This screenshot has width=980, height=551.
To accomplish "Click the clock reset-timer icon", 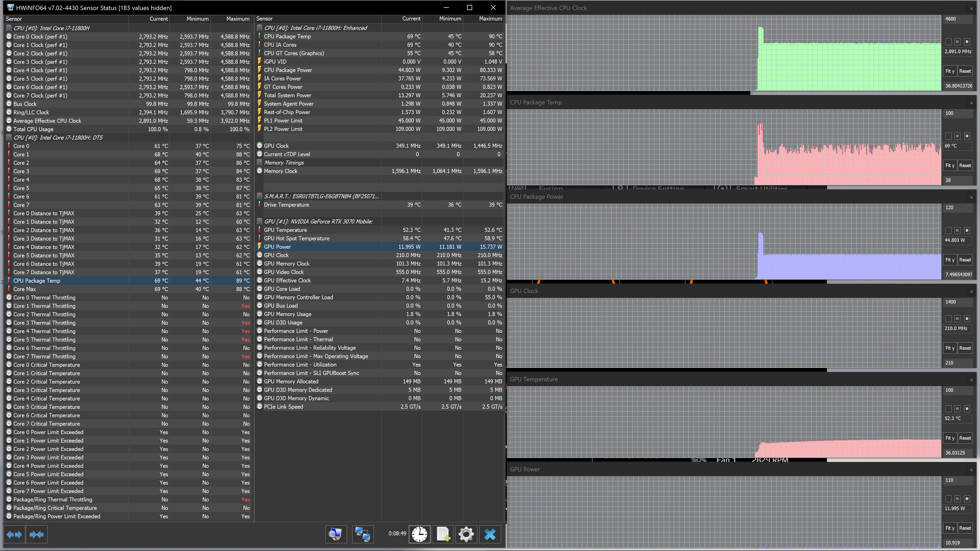I will (419, 535).
